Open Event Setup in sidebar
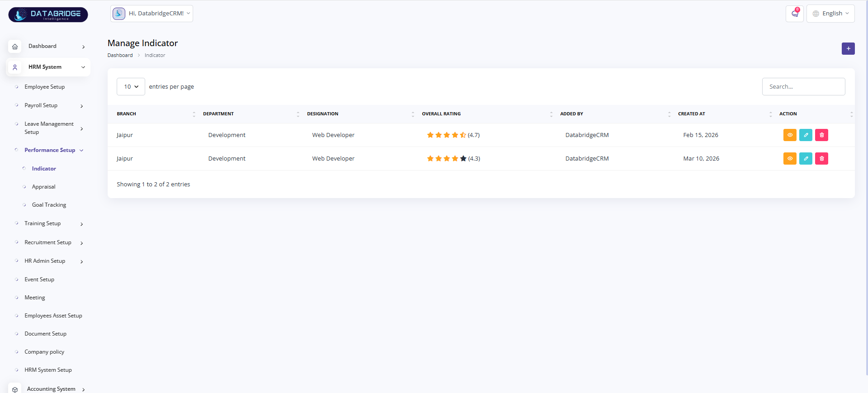This screenshot has width=868, height=393. (x=39, y=279)
